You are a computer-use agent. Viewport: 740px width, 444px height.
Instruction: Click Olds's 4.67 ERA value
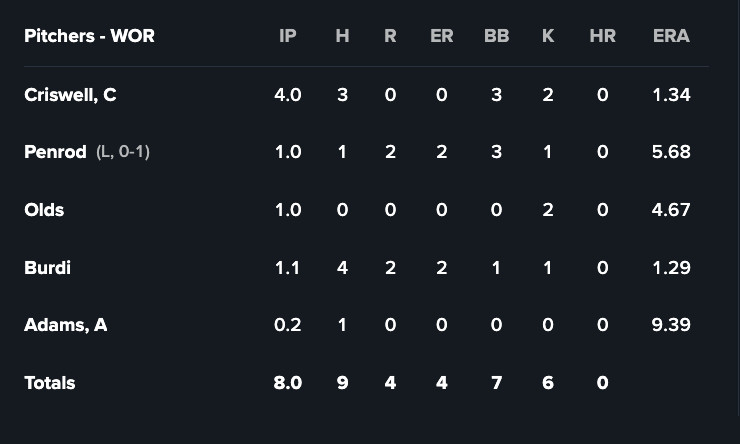click(671, 210)
